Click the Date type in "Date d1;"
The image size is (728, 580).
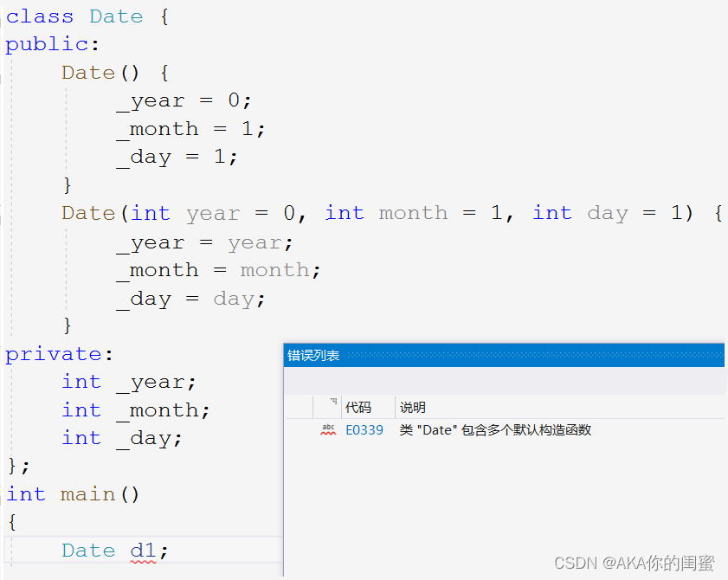pos(88,551)
